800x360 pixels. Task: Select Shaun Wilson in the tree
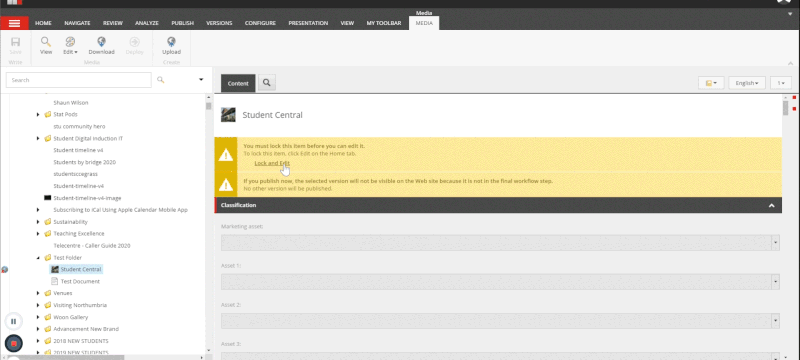click(x=71, y=102)
